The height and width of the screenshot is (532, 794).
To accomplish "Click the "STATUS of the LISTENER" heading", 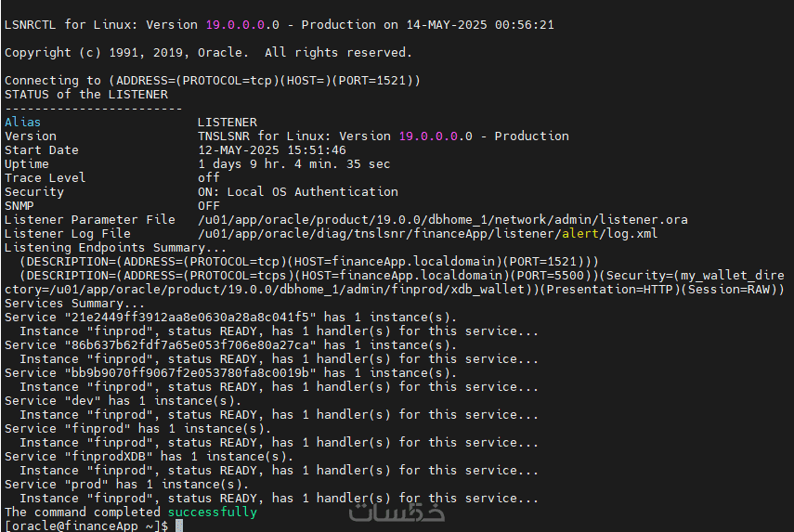I will (x=85, y=95).
